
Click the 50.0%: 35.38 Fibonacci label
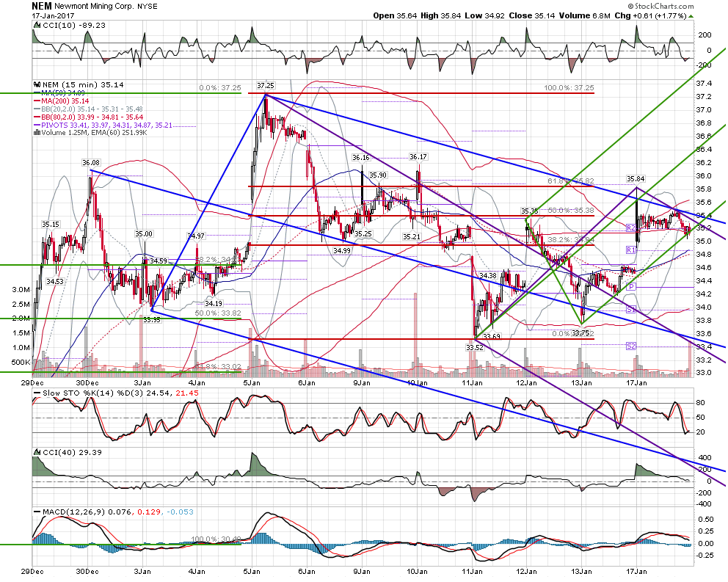coord(571,211)
